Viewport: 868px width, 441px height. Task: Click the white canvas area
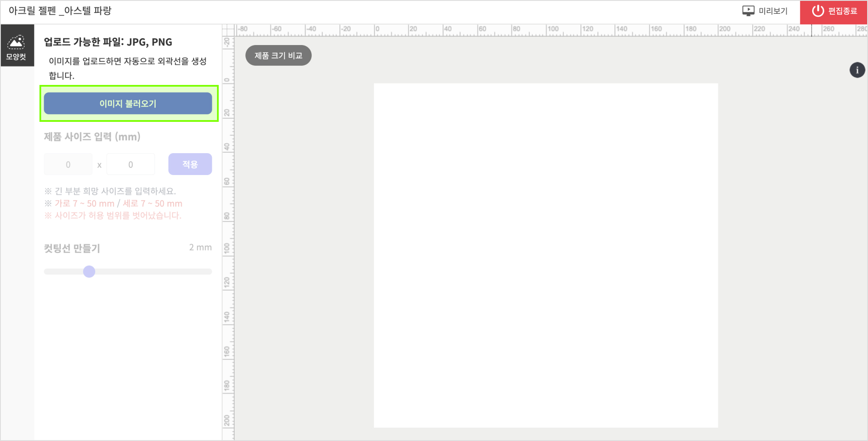click(x=546, y=255)
